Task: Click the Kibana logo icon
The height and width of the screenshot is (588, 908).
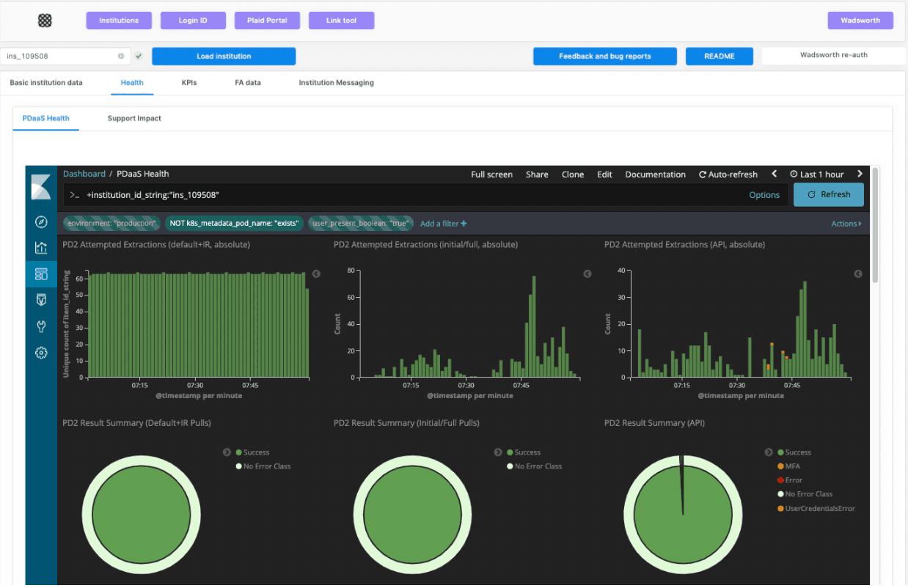Action: pos(41,187)
